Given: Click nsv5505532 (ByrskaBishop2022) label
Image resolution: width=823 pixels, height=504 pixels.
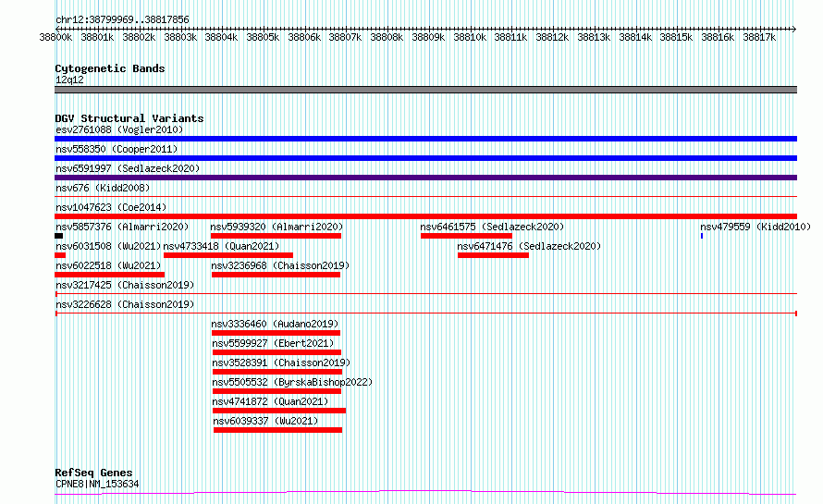Looking at the screenshot, I should click(x=292, y=382).
